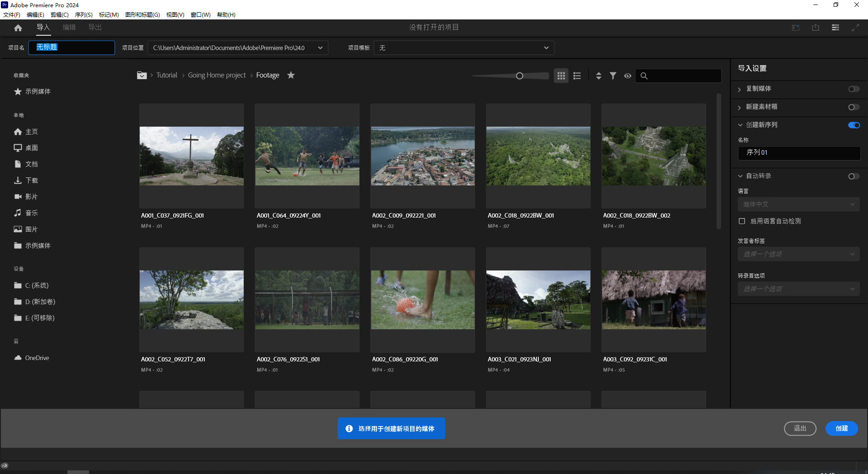
Task: Toggle the media preview eye icon
Action: pyautogui.click(x=627, y=76)
